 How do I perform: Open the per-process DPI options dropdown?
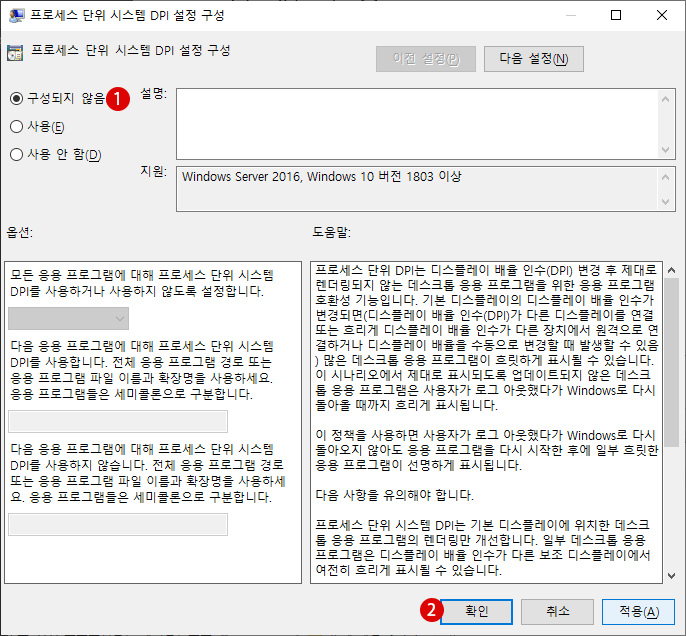(x=68, y=318)
